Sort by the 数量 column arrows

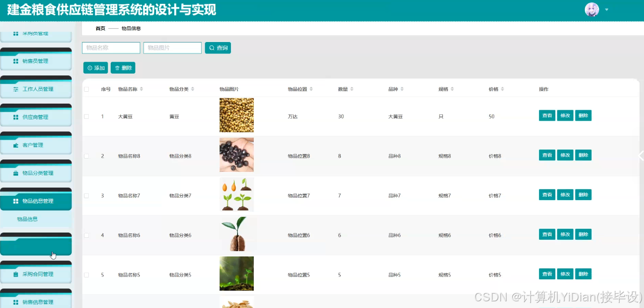[x=352, y=89]
